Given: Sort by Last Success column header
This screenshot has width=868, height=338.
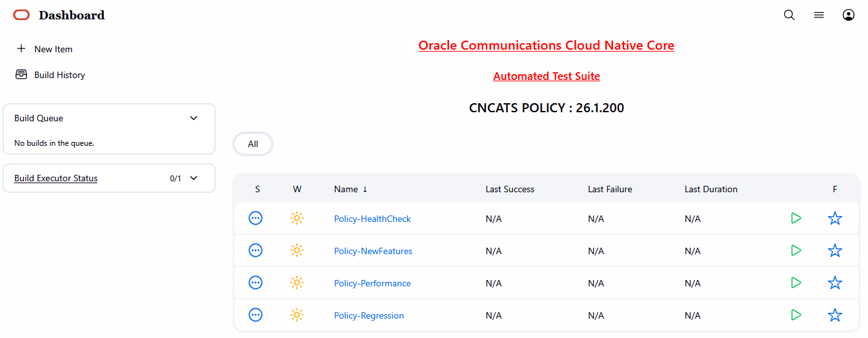Looking at the screenshot, I should pos(510,189).
